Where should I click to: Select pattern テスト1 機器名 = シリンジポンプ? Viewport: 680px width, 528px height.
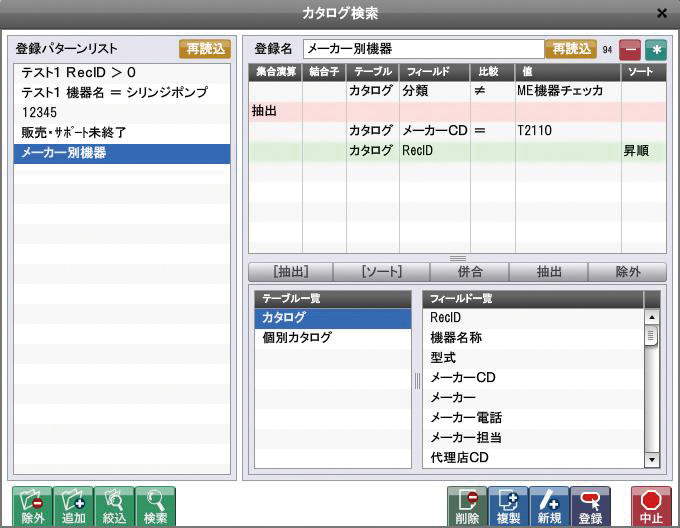click(122, 92)
